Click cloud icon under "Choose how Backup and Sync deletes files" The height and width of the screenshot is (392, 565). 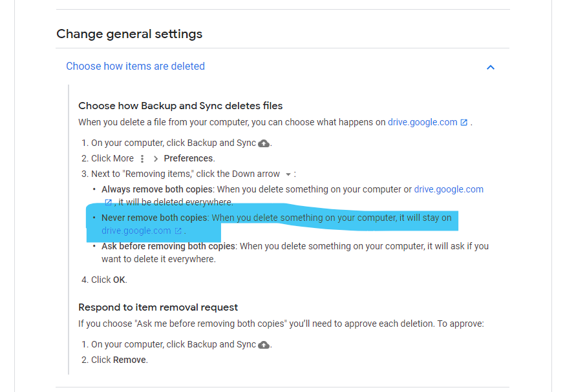pos(264,143)
